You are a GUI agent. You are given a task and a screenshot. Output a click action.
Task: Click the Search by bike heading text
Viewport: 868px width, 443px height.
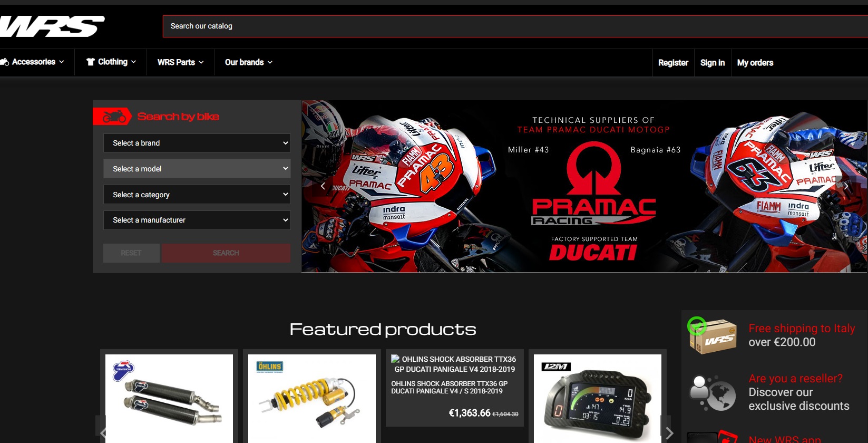click(x=178, y=117)
